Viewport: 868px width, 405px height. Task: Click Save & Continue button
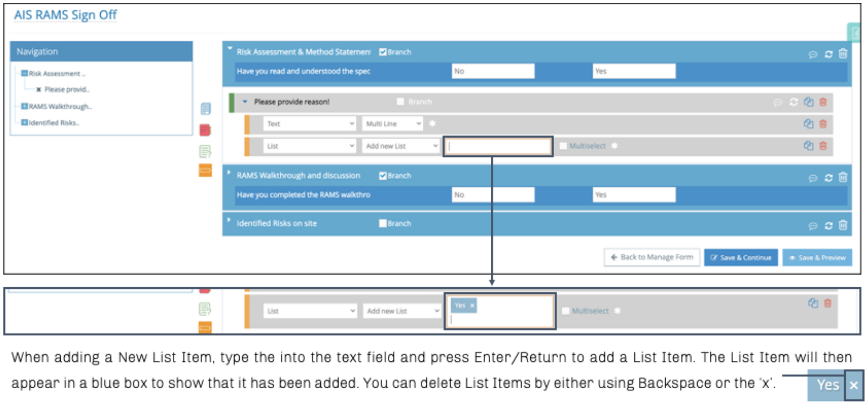[x=741, y=258]
